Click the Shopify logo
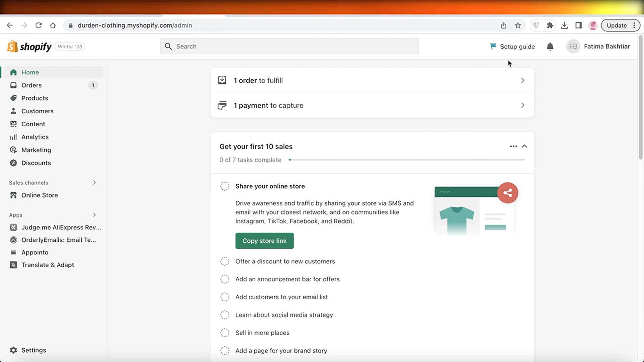 30,46
